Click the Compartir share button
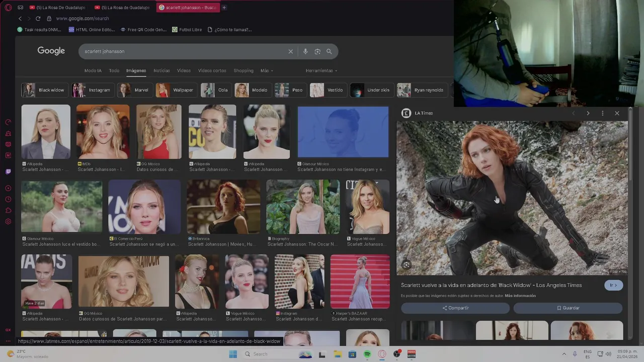 [455, 308]
